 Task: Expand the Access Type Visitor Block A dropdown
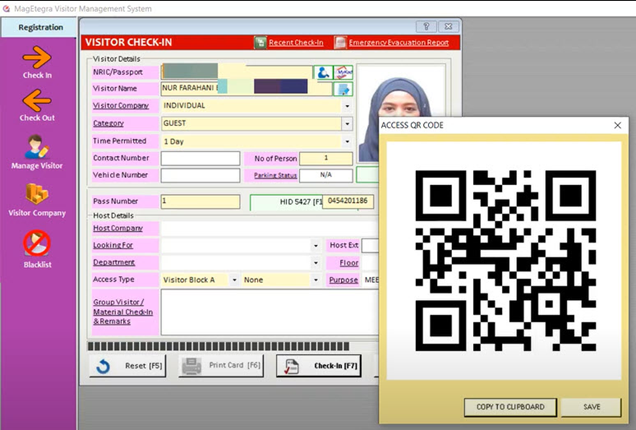(235, 281)
